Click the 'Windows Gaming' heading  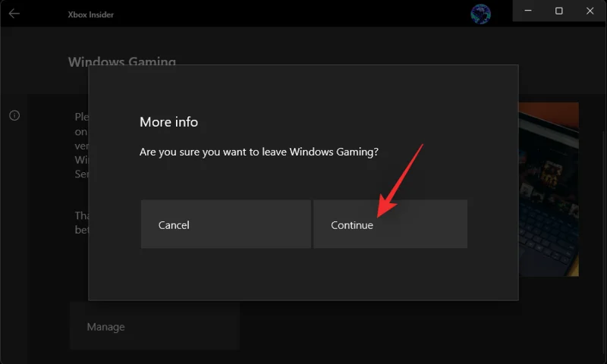point(122,61)
